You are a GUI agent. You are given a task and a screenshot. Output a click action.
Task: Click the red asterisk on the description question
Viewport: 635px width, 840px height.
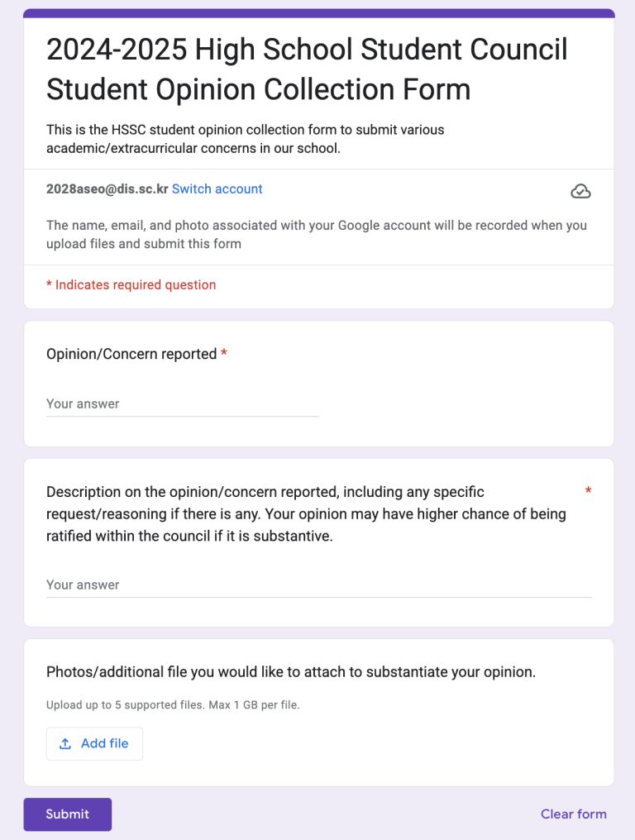pos(588,491)
